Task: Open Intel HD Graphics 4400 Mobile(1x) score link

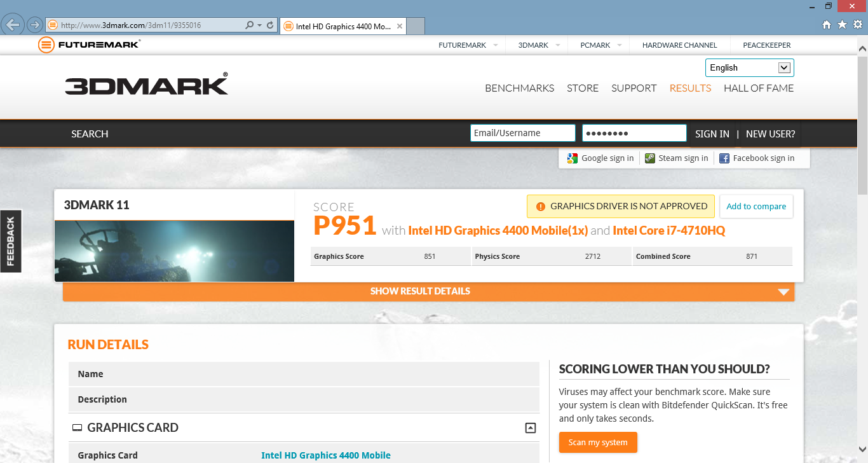Action: coord(498,230)
